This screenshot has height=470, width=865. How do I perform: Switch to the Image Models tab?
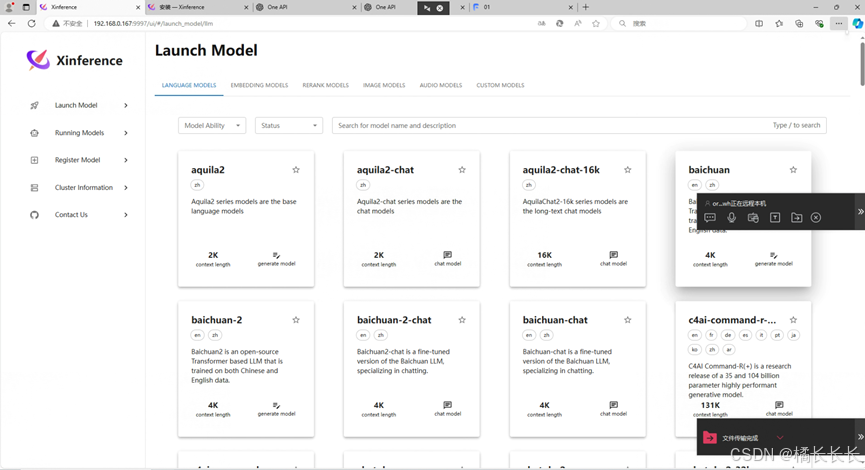click(384, 86)
